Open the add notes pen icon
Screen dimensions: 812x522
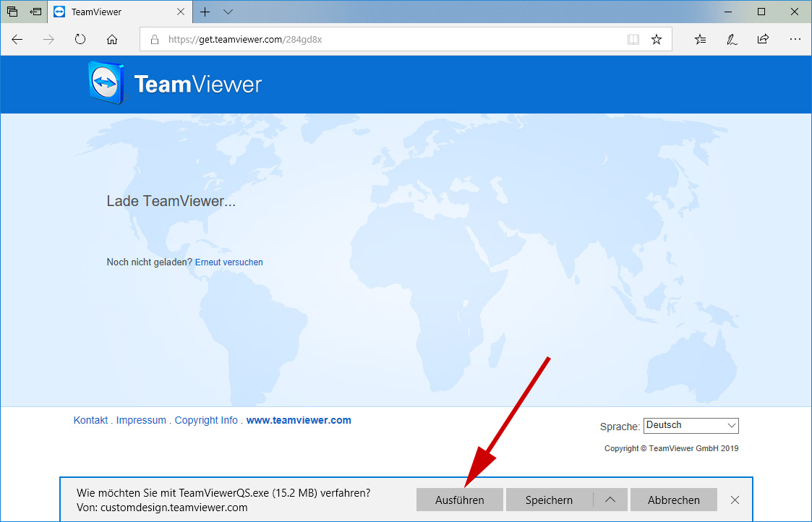tap(731, 39)
